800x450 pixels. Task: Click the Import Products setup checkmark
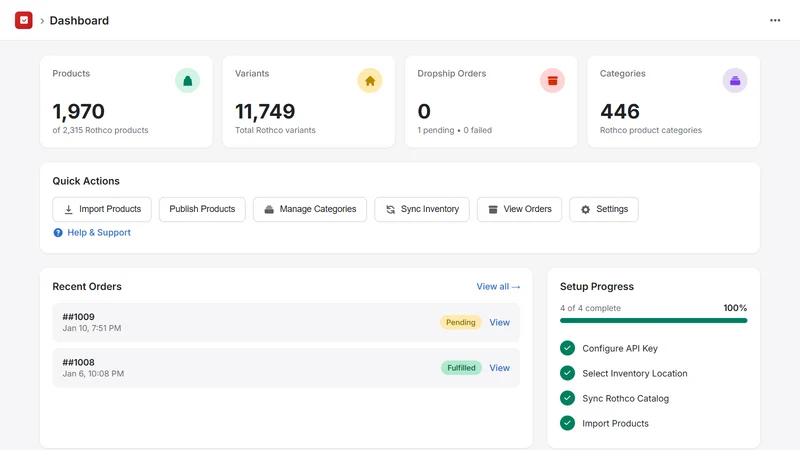[567, 423]
